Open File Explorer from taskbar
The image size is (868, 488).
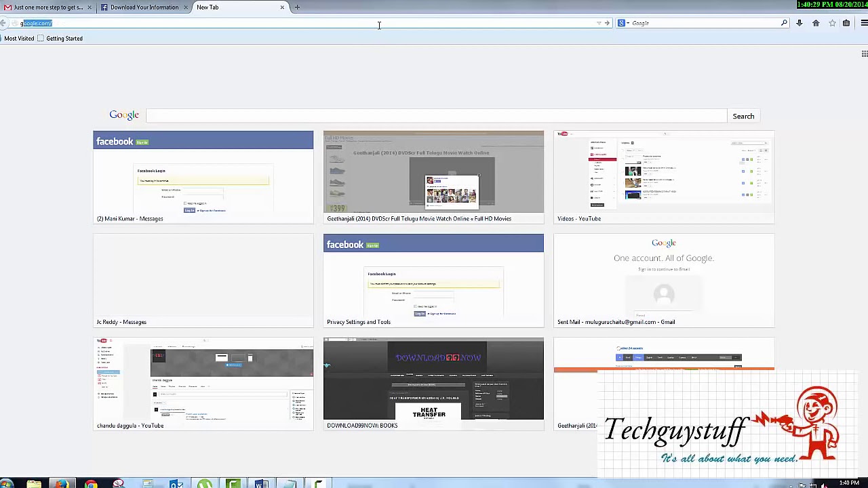coord(34,483)
